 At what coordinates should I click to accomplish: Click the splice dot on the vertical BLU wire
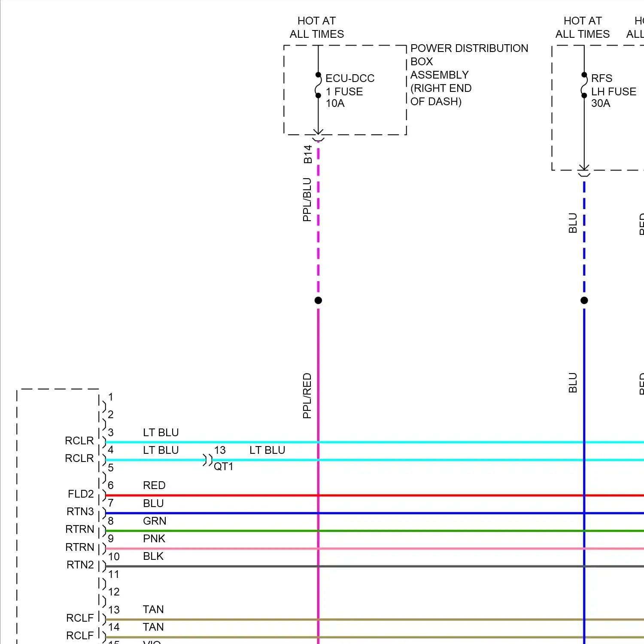(x=584, y=301)
